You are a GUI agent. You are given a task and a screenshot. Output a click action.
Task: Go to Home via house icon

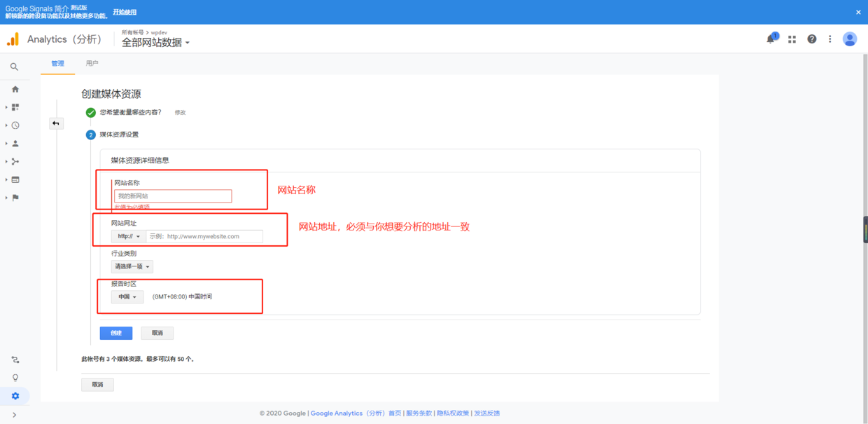click(15, 89)
